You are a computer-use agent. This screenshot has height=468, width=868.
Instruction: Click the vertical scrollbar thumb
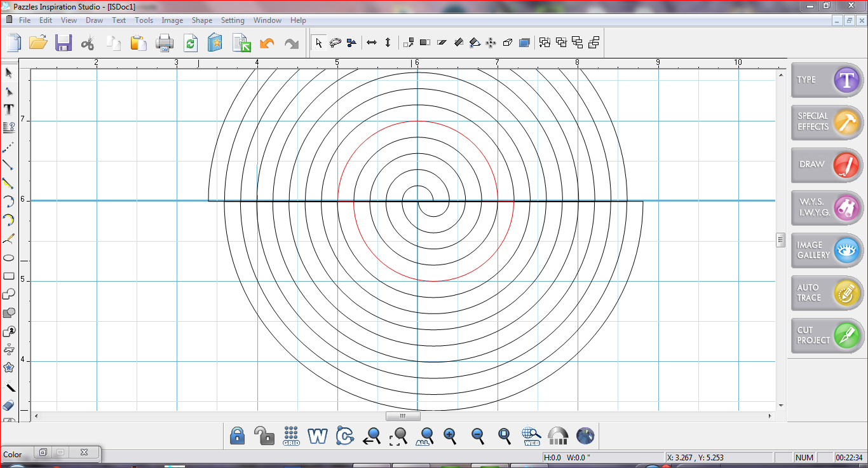[780, 240]
